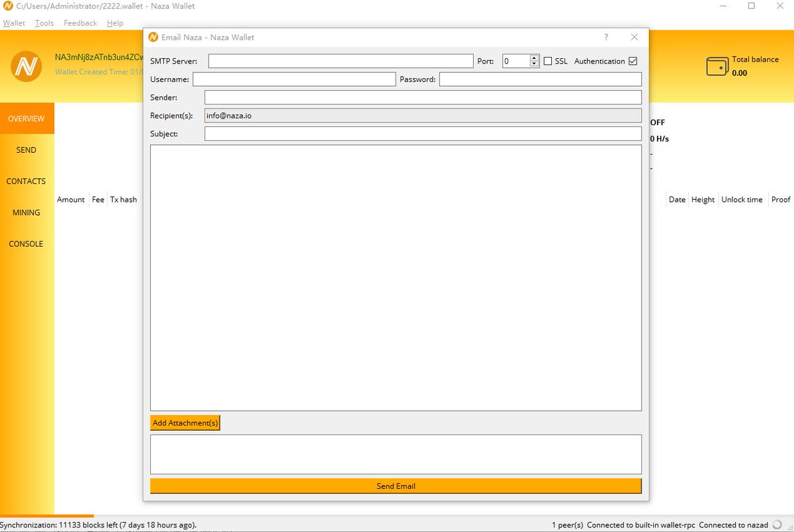
Task: Click the 0 H/s hashrate value
Action: point(660,139)
